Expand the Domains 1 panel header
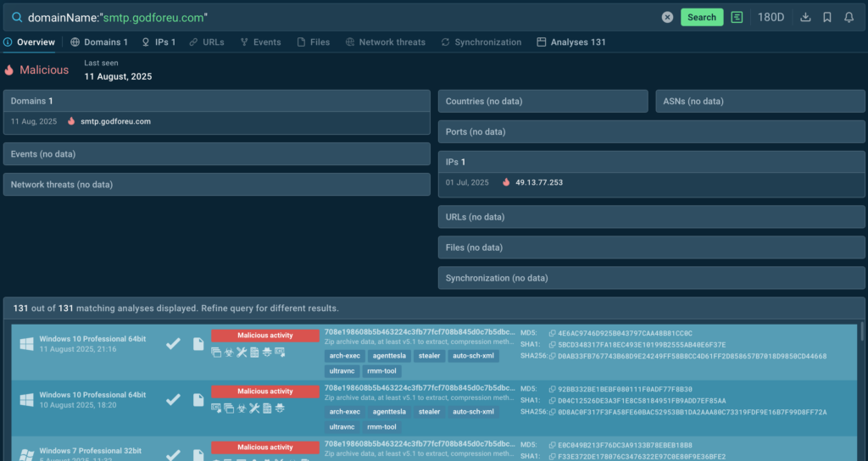The image size is (868, 461). click(216, 101)
